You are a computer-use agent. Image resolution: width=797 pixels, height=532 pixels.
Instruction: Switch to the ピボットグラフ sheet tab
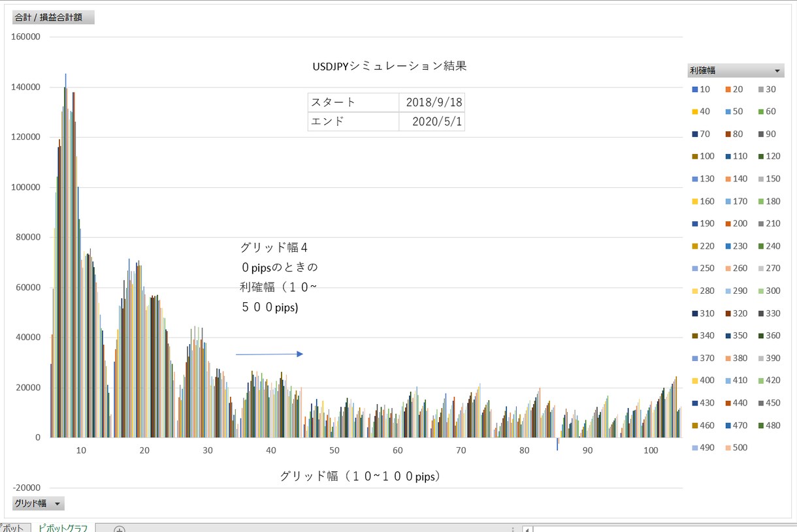click(62, 527)
